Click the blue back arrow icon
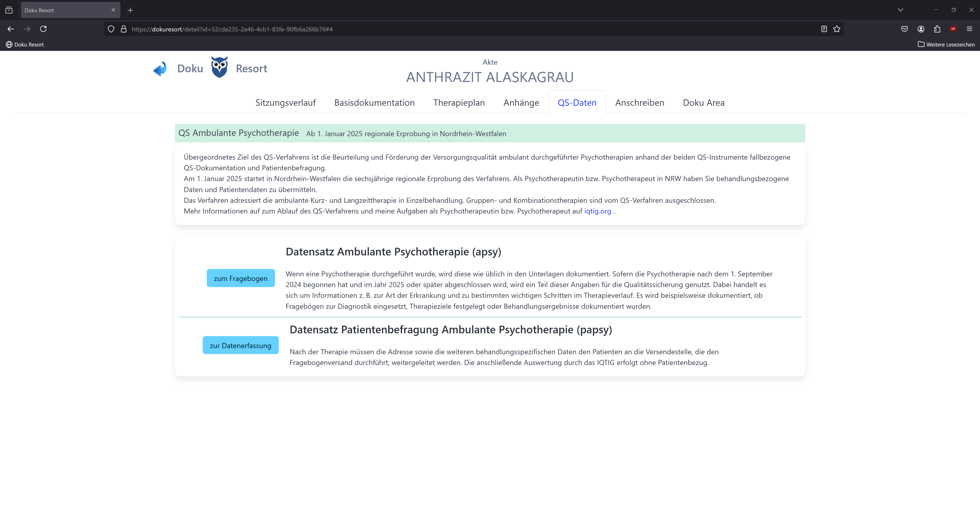The width and height of the screenshot is (980, 530). 160,69
